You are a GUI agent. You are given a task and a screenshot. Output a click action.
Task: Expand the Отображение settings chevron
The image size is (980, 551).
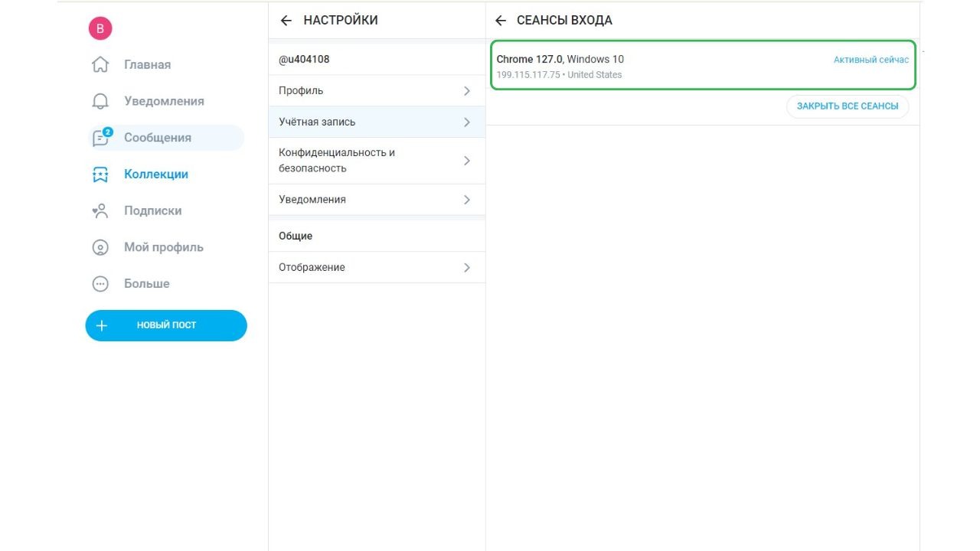[x=467, y=268]
